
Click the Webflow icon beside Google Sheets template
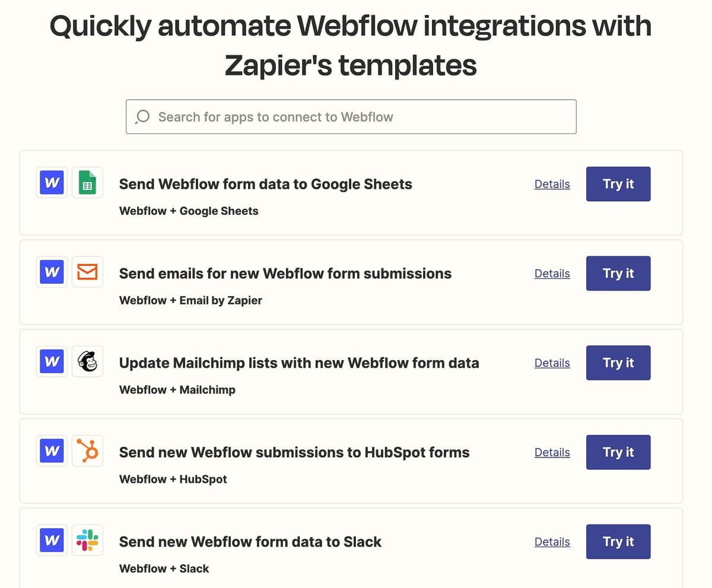click(x=51, y=183)
